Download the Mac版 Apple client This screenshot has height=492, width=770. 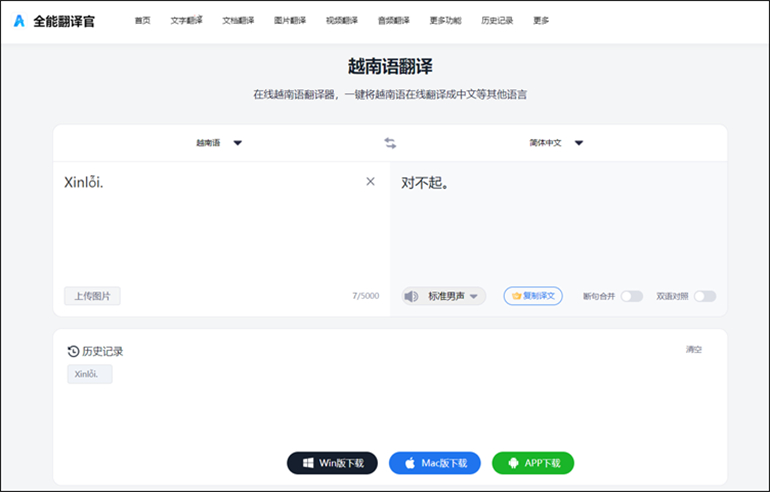tap(435, 463)
